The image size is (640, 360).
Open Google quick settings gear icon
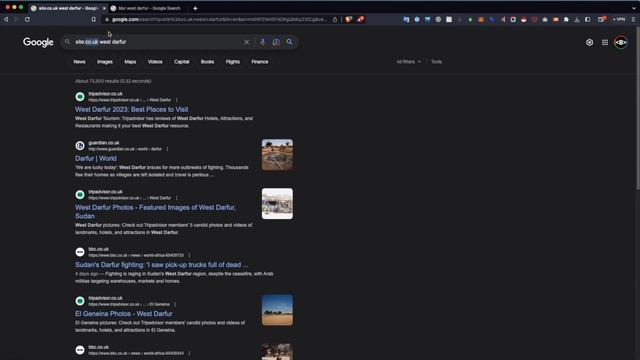tap(589, 42)
